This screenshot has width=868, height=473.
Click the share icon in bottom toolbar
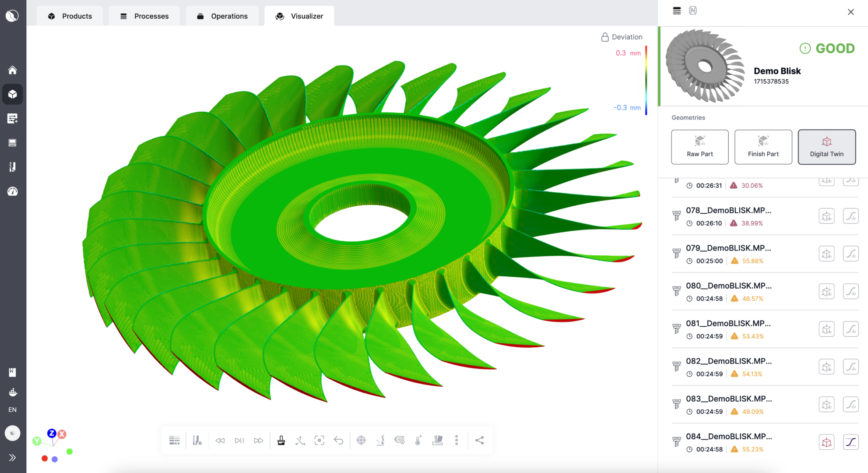(479, 440)
